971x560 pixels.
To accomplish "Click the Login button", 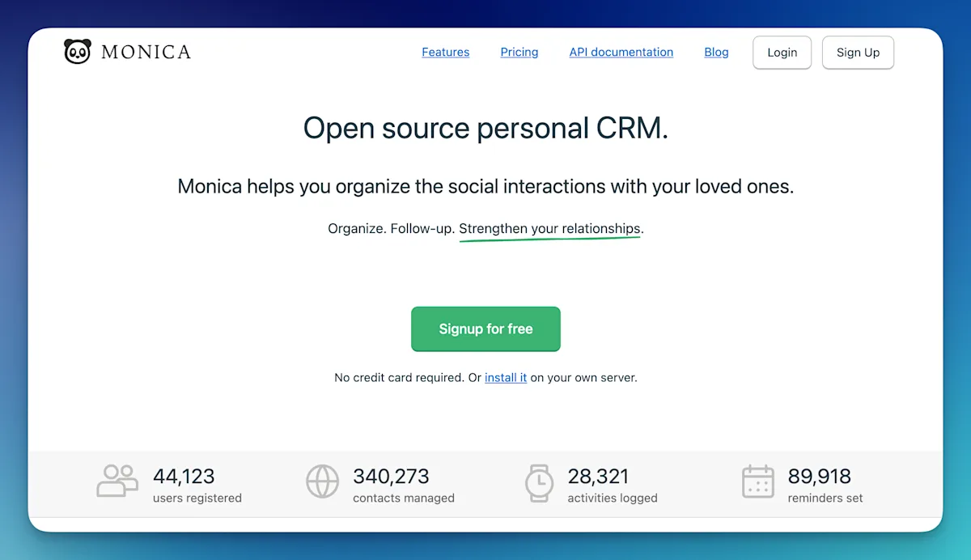I will point(782,53).
